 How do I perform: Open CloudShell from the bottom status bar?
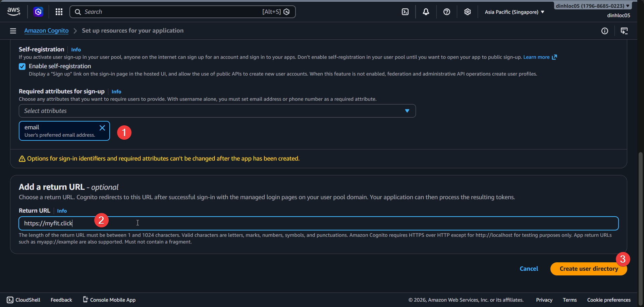click(23, 300)
